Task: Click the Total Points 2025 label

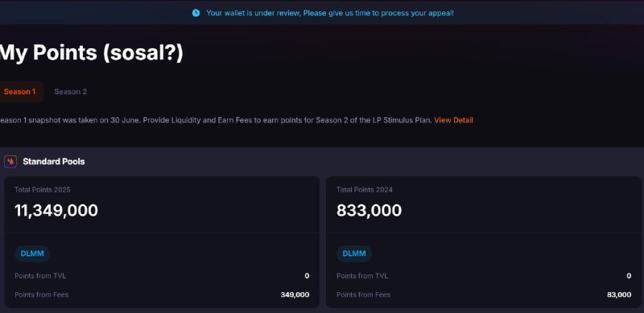Action: pyautogui.click(x=43, y=190)
